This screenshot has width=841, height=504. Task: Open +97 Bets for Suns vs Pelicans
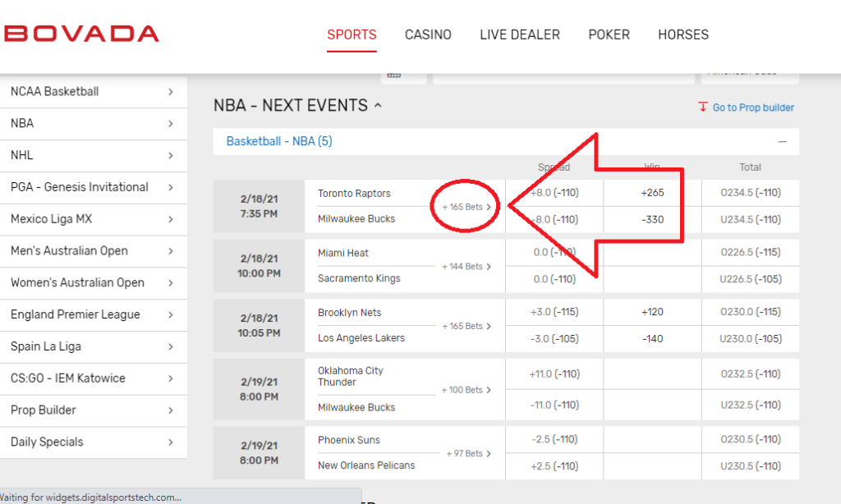(468, 454)
